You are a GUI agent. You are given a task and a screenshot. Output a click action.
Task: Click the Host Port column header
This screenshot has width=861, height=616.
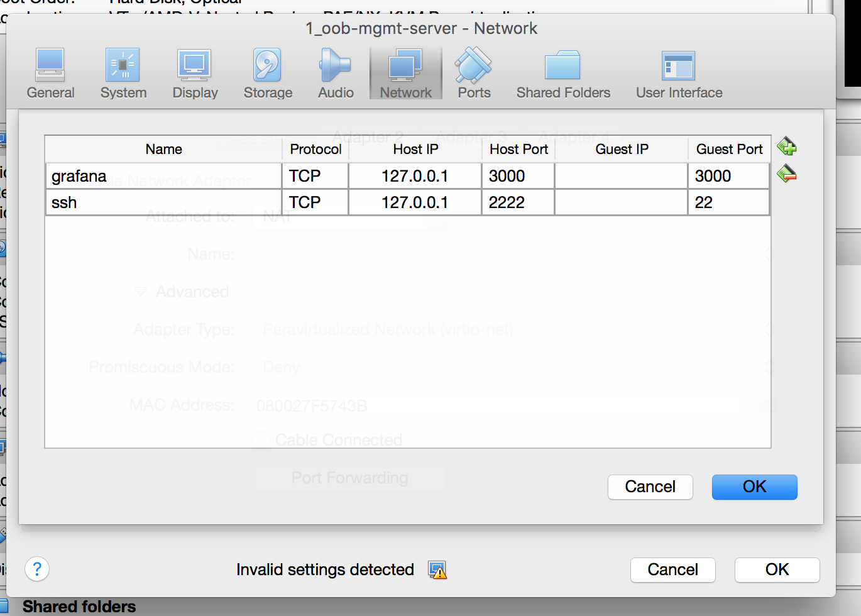click(518, 149)
